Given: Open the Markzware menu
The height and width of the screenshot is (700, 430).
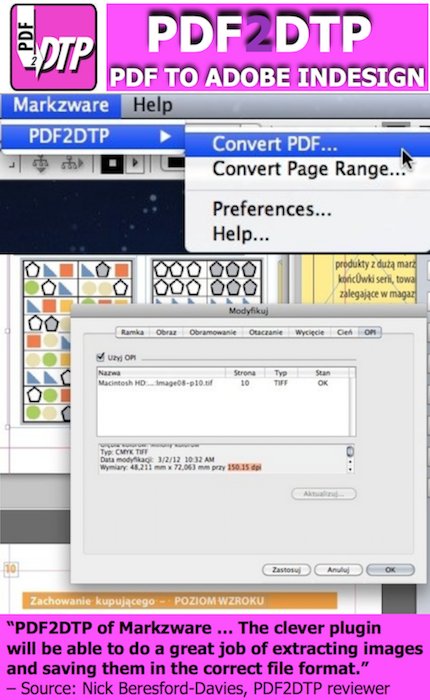Looking at the screenshot, I should tap(61, 105).
